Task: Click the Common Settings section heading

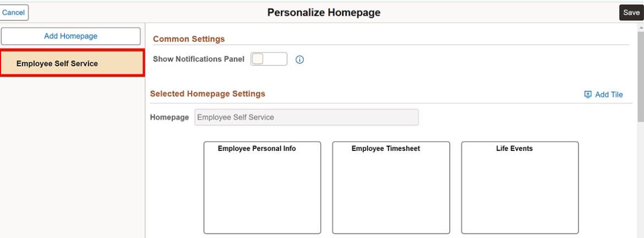Action: (189, 39)
